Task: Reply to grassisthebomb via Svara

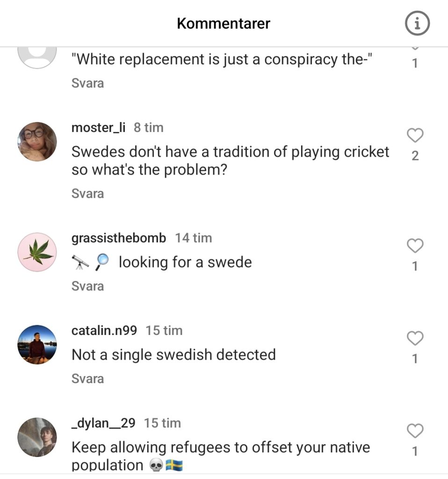Action: [x=87, y=286]
